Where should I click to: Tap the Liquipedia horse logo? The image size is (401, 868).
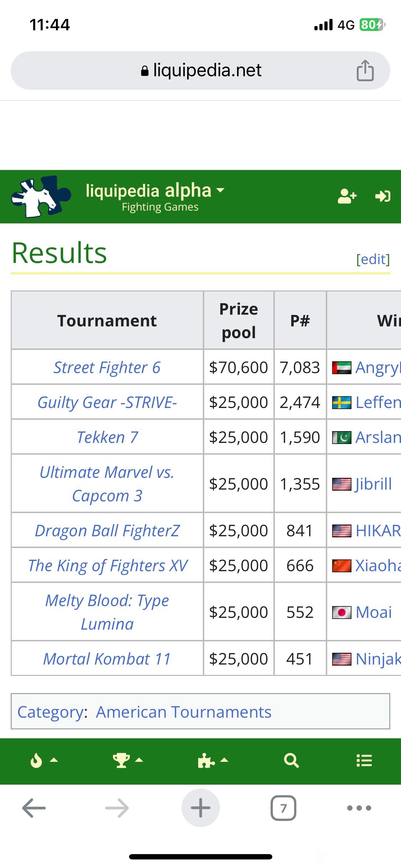pyautogui.click(x=41, y=196)
